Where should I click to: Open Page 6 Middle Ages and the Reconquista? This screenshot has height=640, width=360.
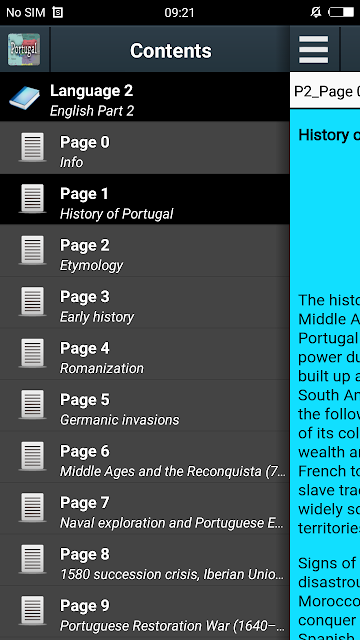point(145,457)
